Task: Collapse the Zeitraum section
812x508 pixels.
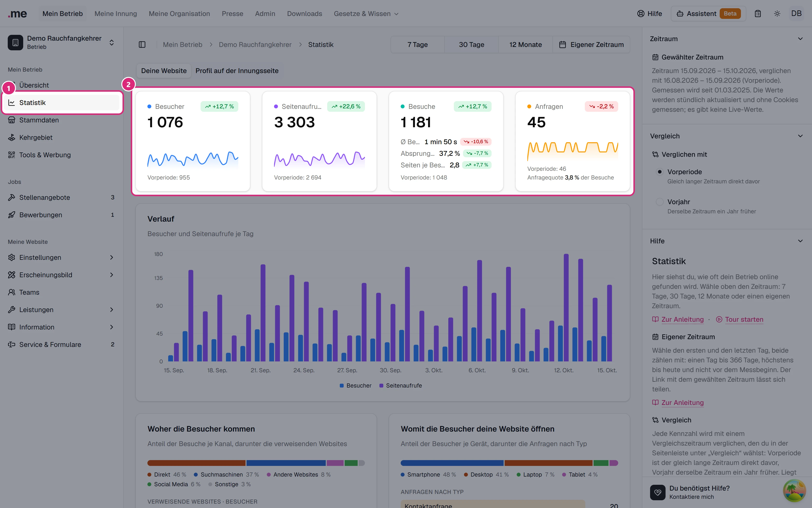Action: (x=800, y=39)
